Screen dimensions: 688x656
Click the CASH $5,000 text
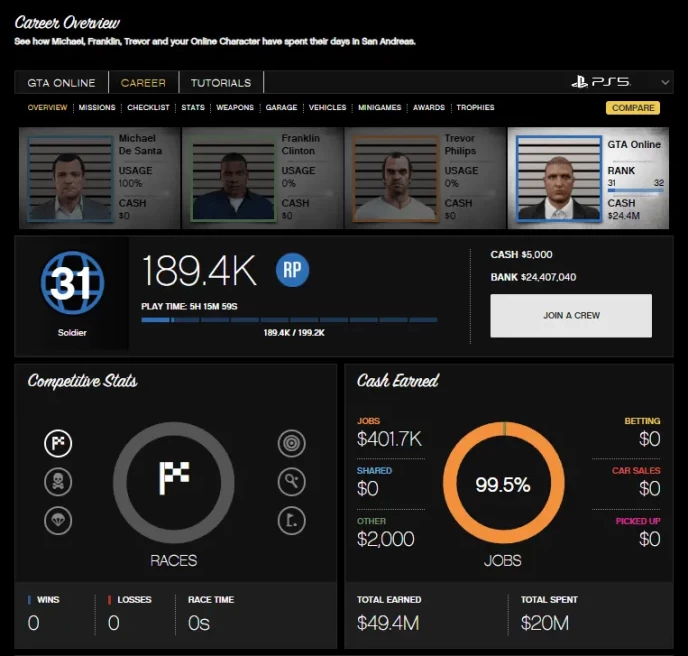click(x=521, y=255)
